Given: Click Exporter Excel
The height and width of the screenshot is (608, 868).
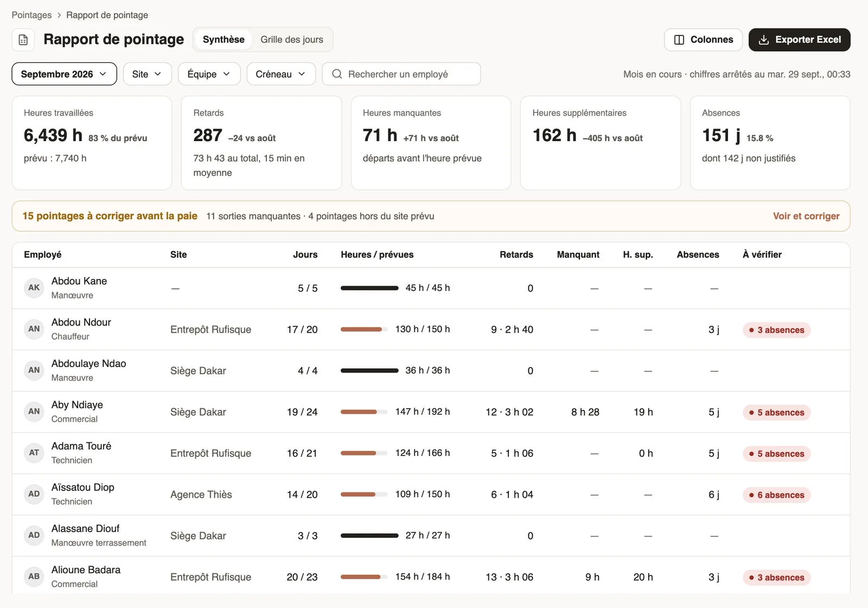Looking at the screenshot, I should pos(800,40).
